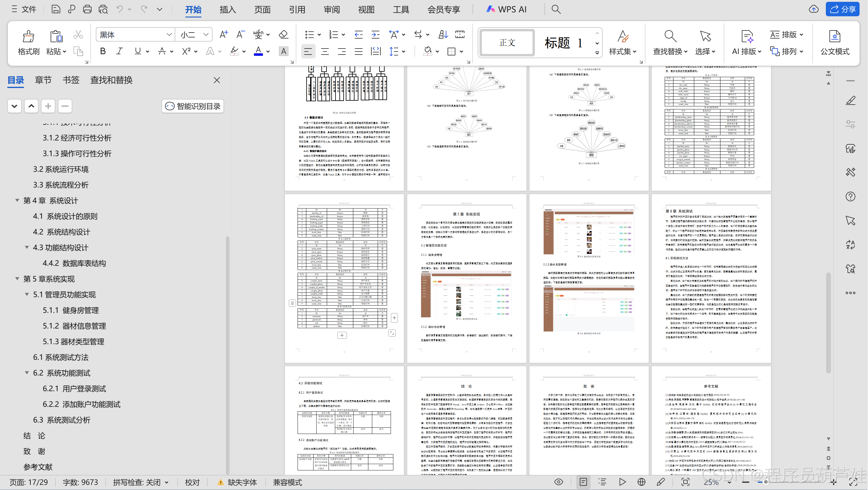The width and height of the screenshot is (868, 490).
Task: Open the search magnifier icon in menu bar
Action: pyautogui.click(x=556, y=9)
